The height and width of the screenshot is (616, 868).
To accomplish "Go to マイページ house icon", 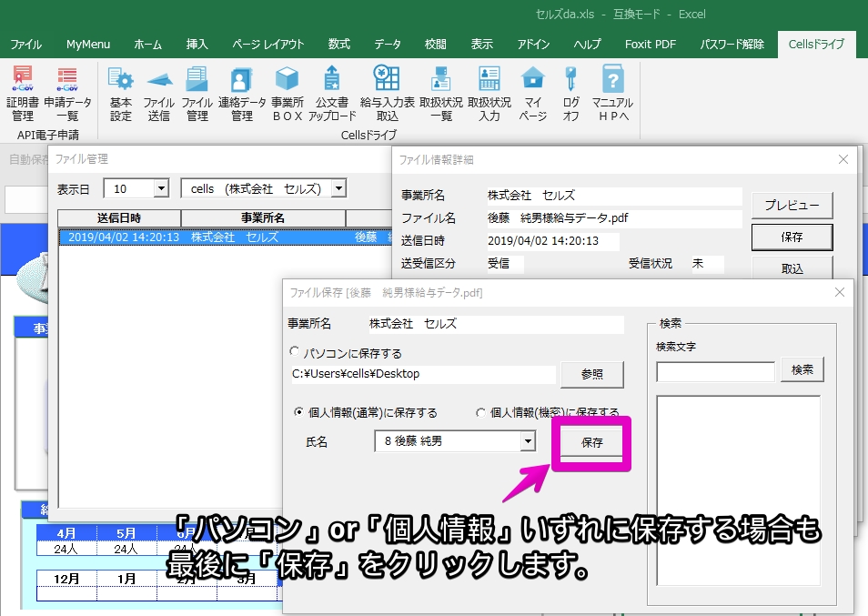I will point(533,93).
